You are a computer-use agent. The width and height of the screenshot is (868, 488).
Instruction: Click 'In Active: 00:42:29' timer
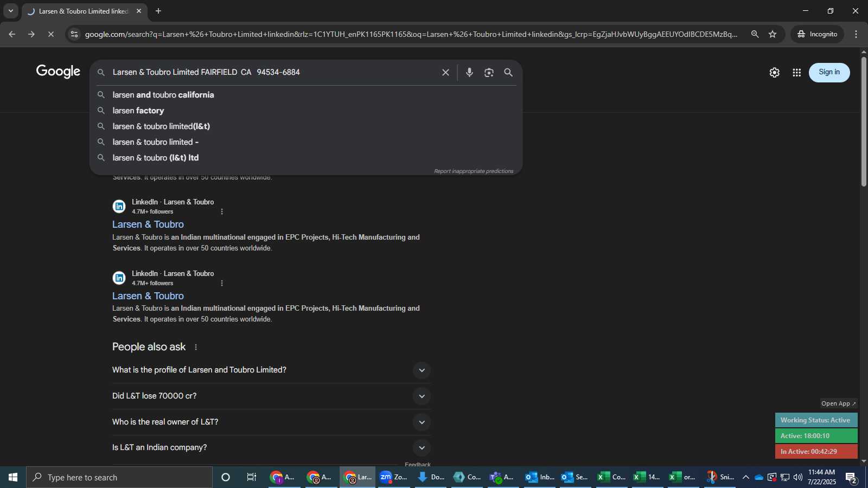(x=816, y=452)
